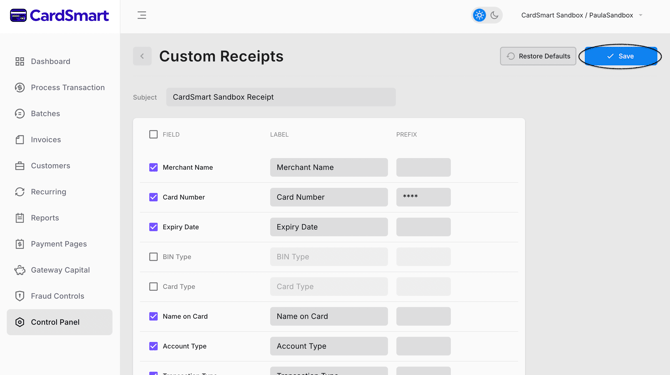Screen dimensions: 670x375
Task: Edit the Subject field
Action: 281,97
